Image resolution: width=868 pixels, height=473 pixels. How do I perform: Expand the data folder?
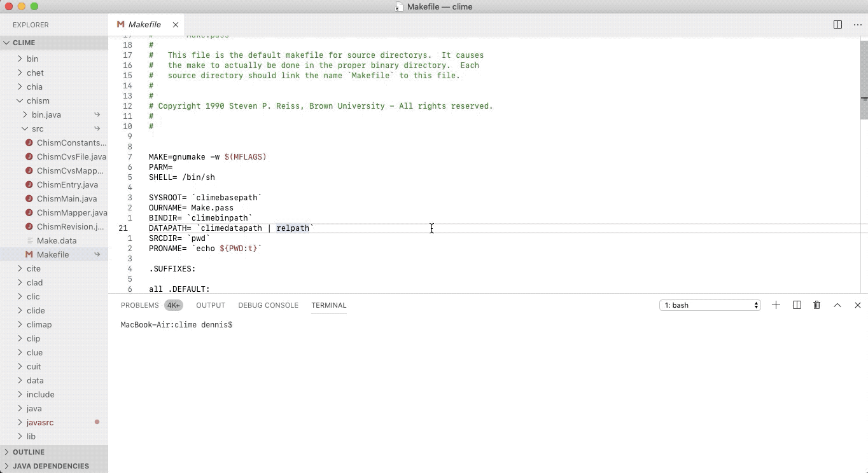pos(20,380)
